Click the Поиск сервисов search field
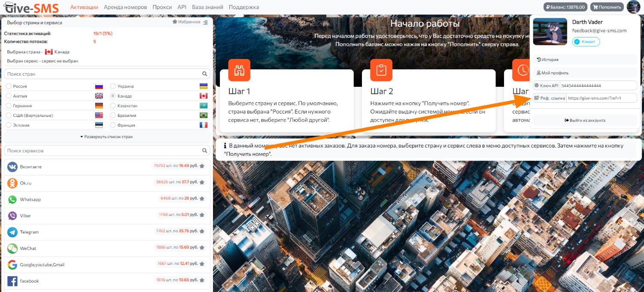The width and height of the screenshot is (644, 292). [x=103, y=151]
